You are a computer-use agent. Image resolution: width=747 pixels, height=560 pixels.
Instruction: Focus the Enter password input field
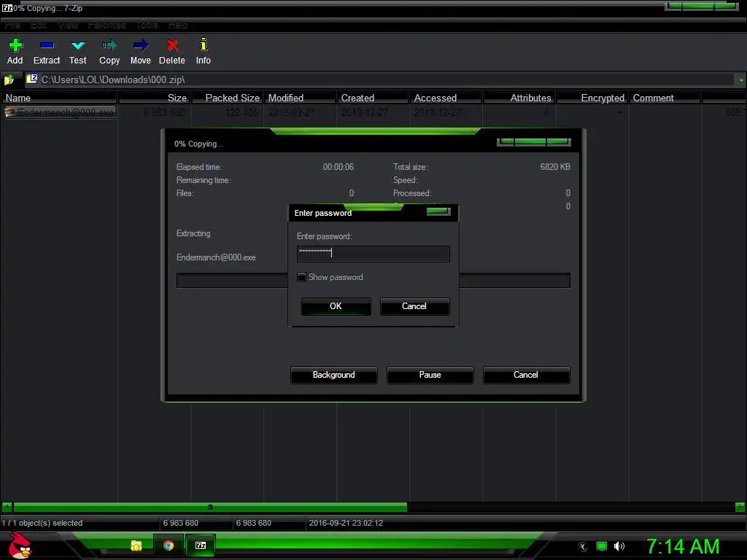pos(373,254)
